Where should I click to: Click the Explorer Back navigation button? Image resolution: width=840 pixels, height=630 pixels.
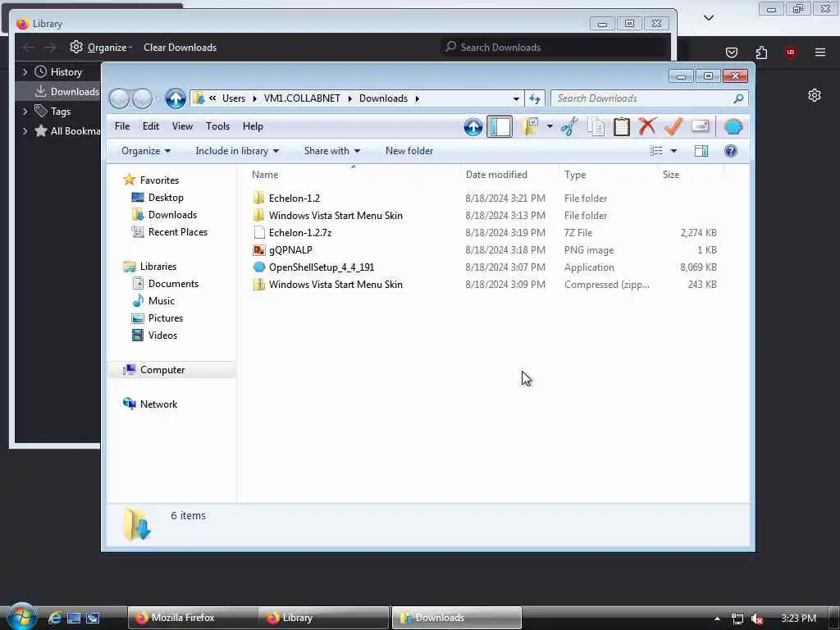pyautogui.click(x=119, y=98)
